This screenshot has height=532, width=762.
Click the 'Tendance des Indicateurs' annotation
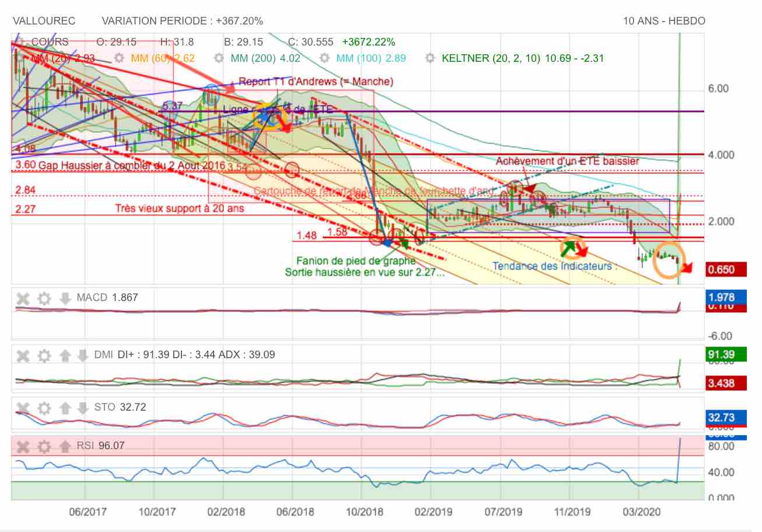point(554,266)
